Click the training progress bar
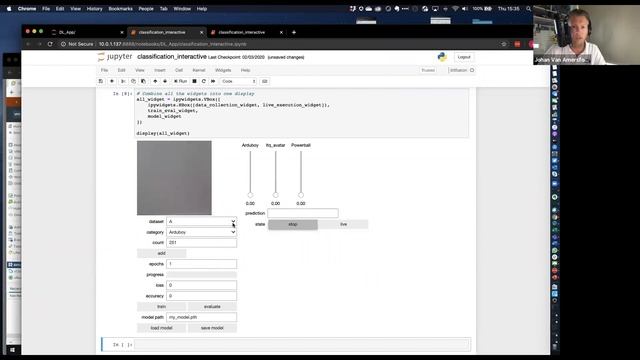Screen dimensions: 640x360 pyautogui.click(x=201, y=275)
